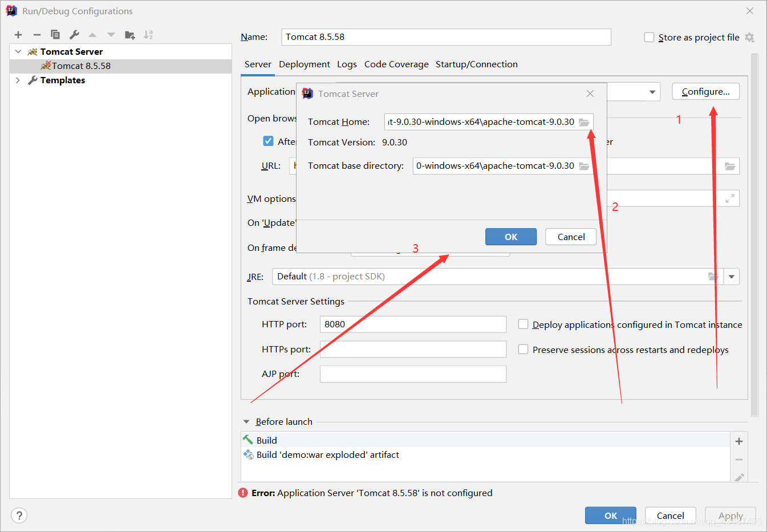Click OK in Tomcat Server dialog
The height and width of the screenshot is (532, 767).
tap(510, 237)
